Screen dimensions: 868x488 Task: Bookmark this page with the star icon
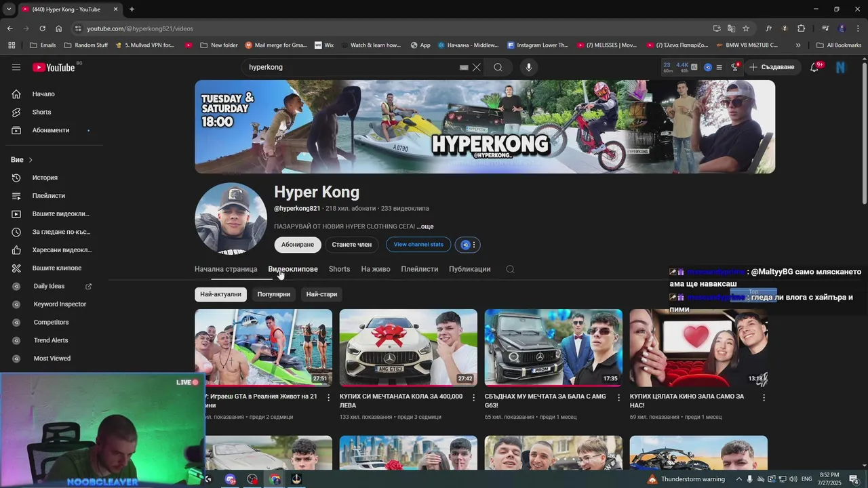coord(746,28)
